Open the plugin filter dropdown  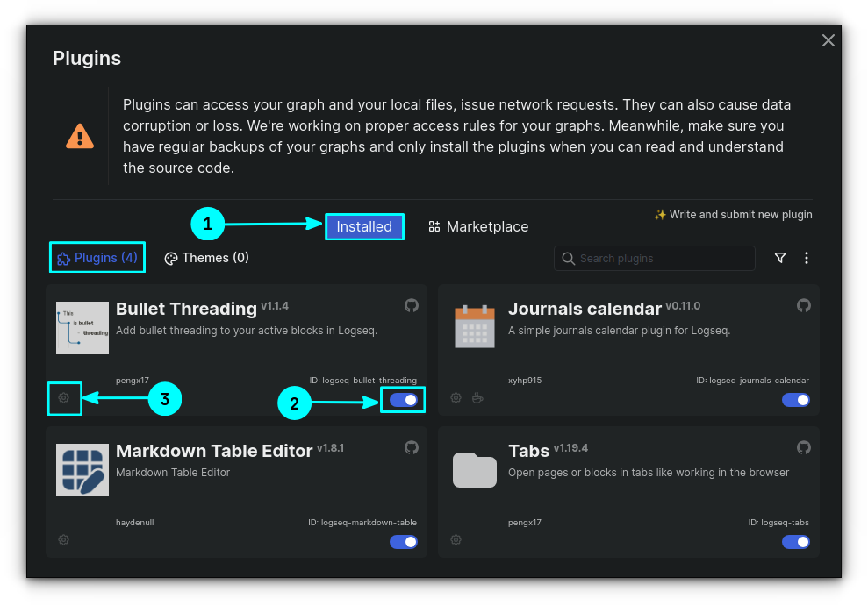[780, 258]
